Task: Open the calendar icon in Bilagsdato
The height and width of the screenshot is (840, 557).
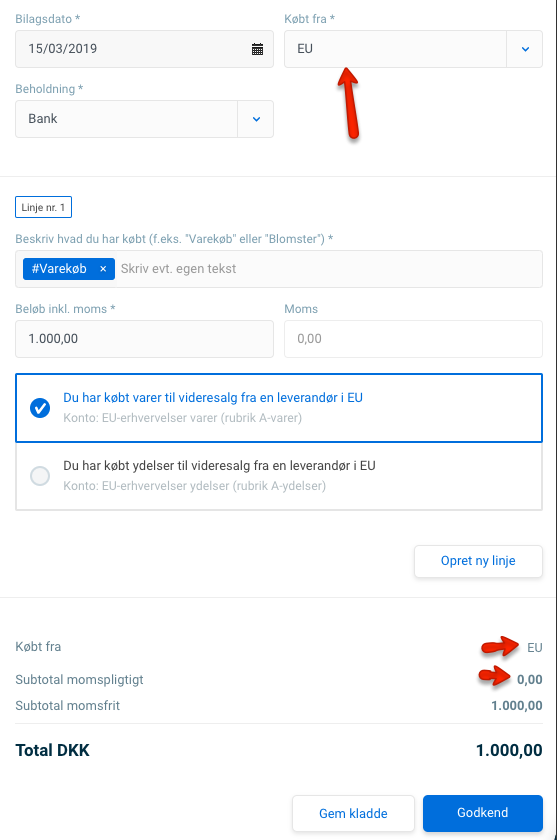Action: click(x=258, y=49)
